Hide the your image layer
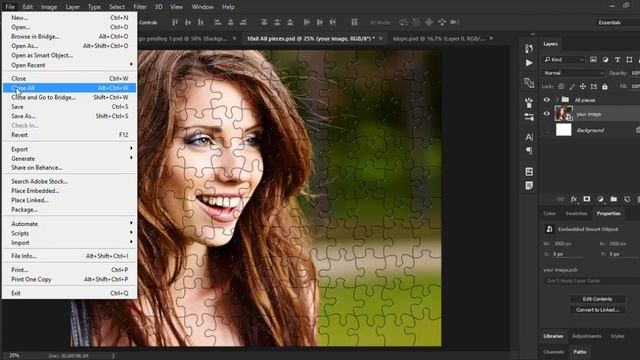The width and height of the screenshot is (640, 360). coord(547,114)
